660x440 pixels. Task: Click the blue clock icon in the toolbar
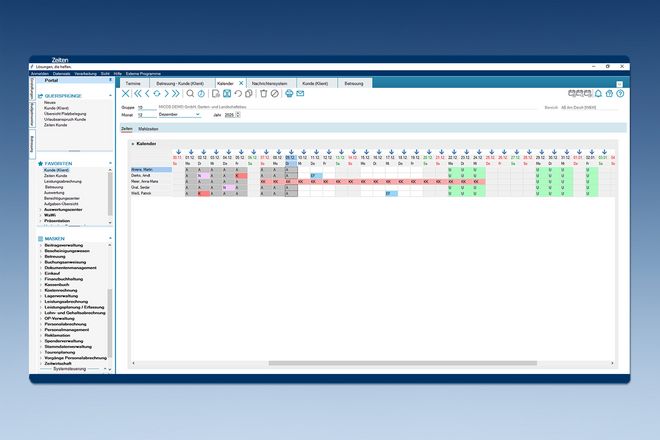[201, 93]
